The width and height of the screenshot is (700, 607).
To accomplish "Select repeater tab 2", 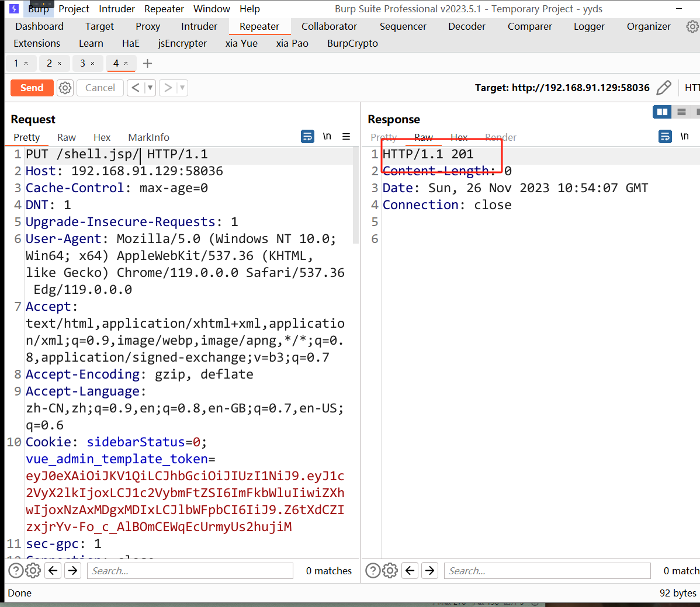I will 49,64.
